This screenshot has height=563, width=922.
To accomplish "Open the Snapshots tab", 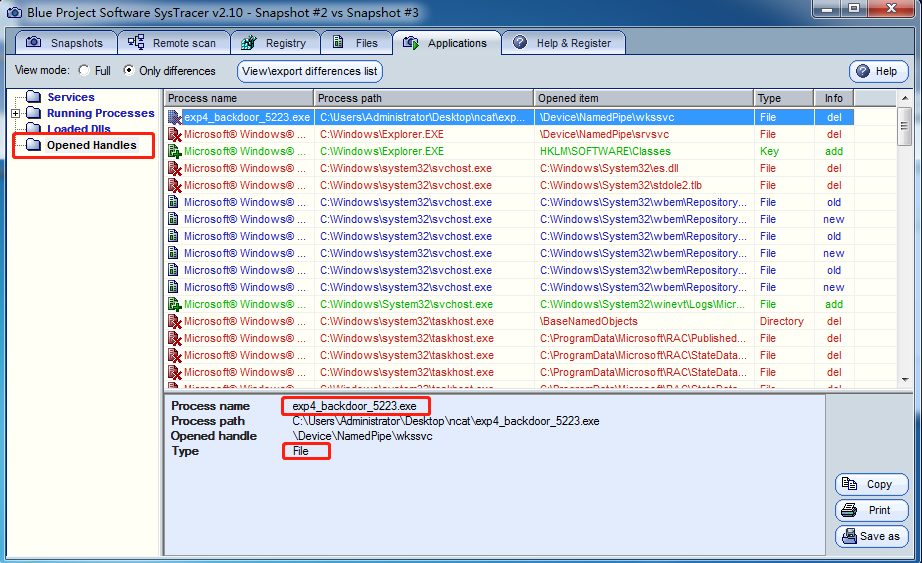I will click(x=66, y=43).
